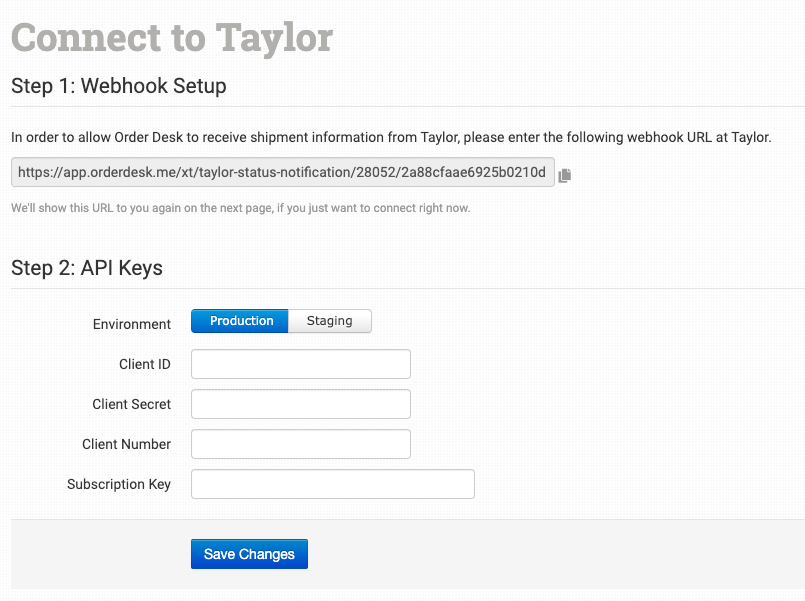Click the Client ID label text
Viewport: 805px width, 601px height.
pyautogui.click(x=145, y=364)
